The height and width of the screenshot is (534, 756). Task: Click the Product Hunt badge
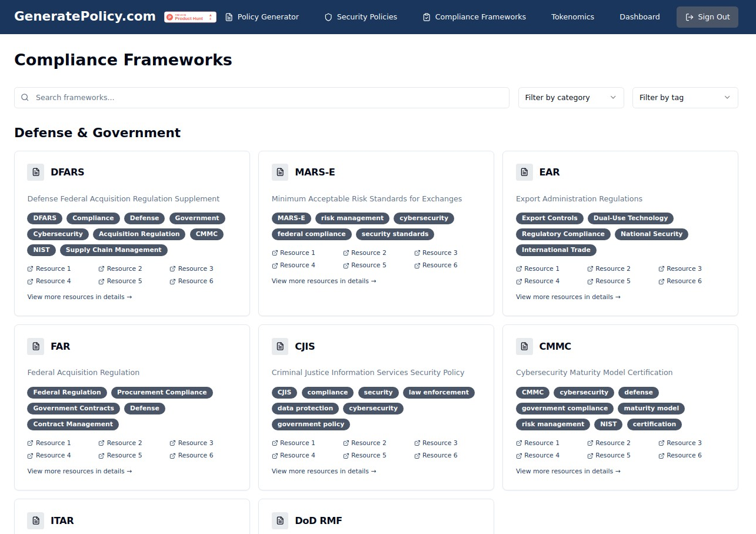tap(190, 17)
